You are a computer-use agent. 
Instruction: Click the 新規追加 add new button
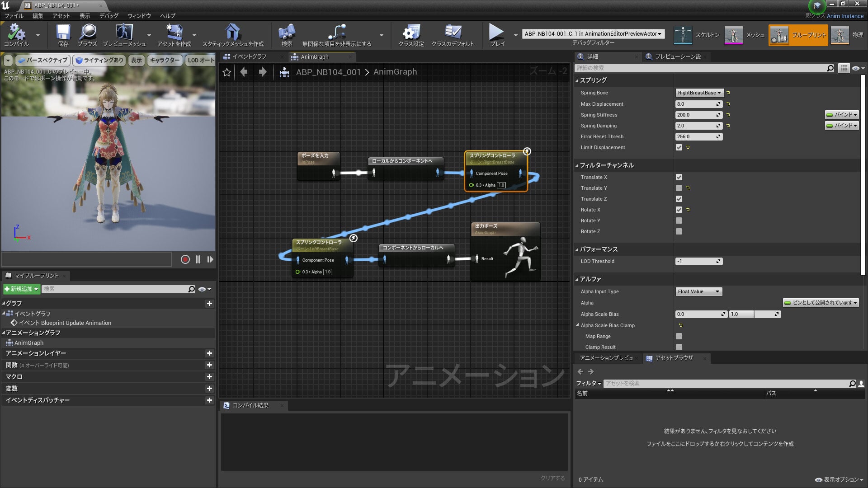tap(21, 289)
